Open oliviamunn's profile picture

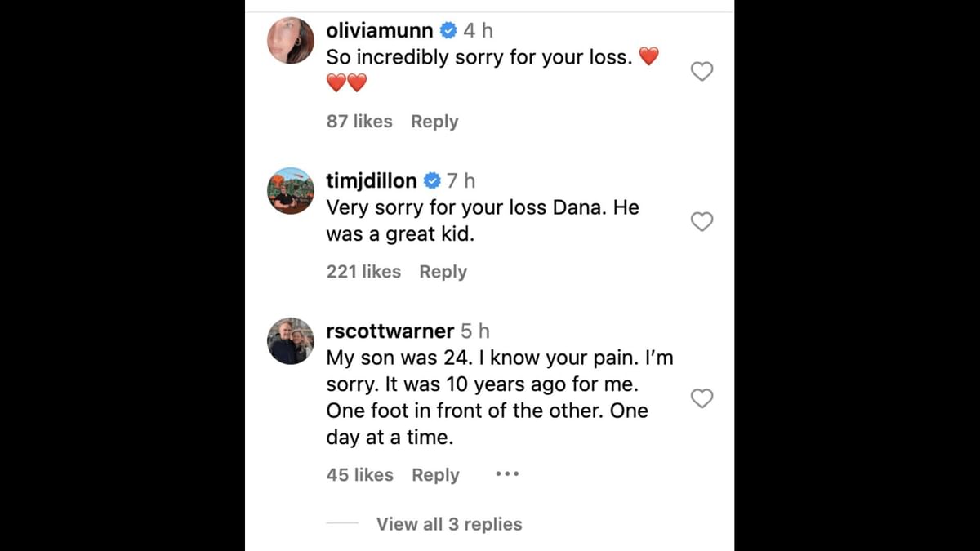[x=291, y=40]
